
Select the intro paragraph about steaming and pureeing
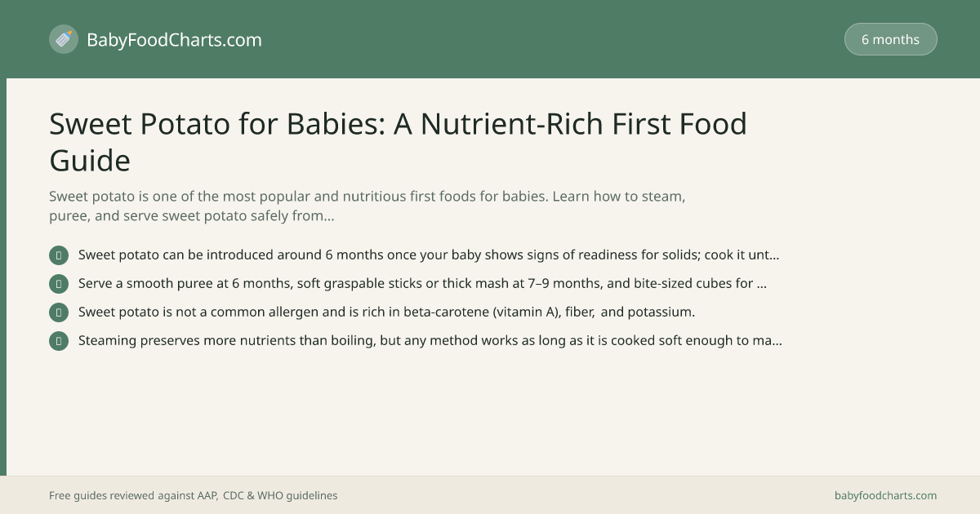(367, 206)
